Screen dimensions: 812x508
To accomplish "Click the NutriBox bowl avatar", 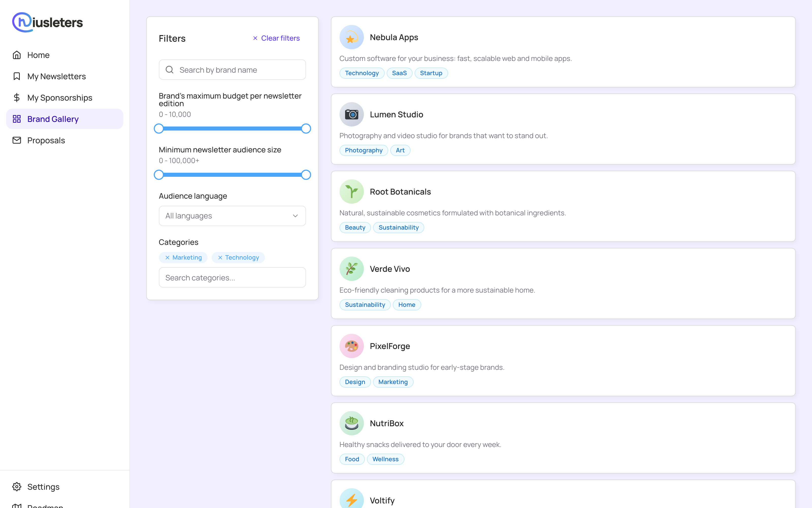I will tap(351, 423).
